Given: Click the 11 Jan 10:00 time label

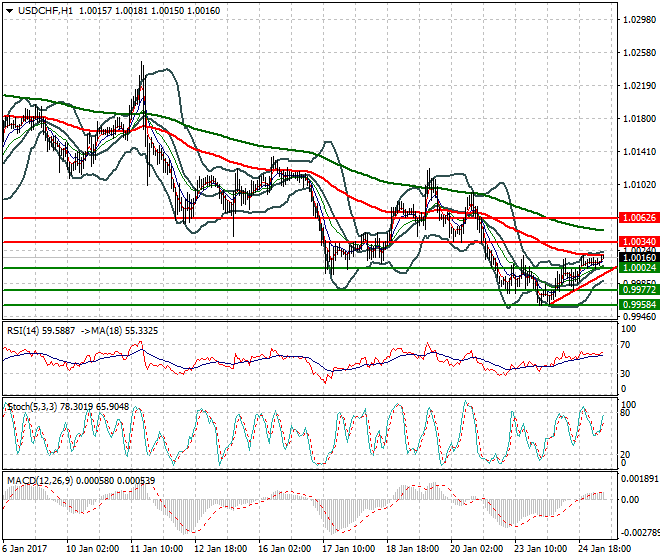Looking at the screenshot, I should (157, 549).
